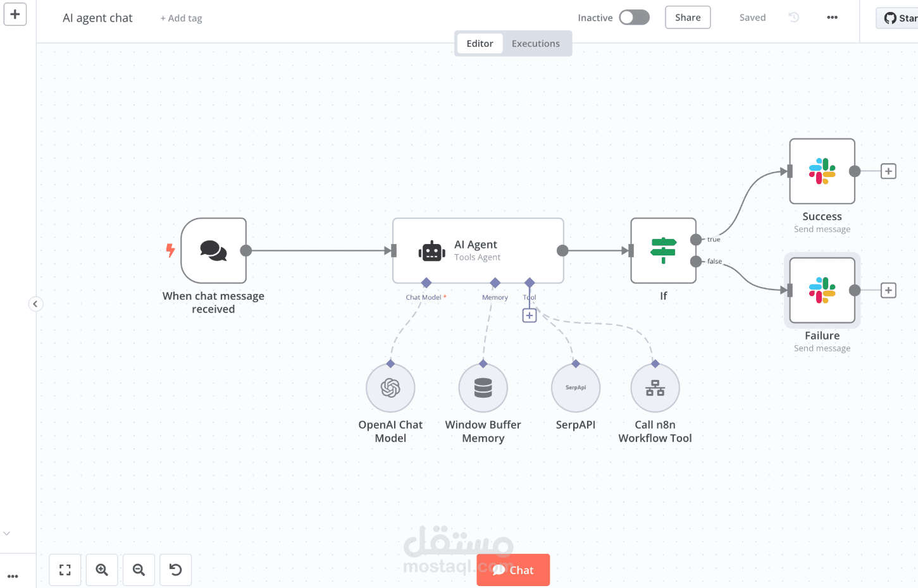Collapse the left sidebar with the chevron

tap(35, 303)
